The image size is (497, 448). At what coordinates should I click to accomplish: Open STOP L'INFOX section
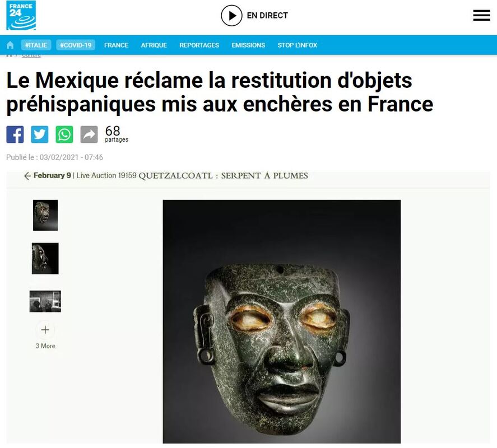[298, 45]
